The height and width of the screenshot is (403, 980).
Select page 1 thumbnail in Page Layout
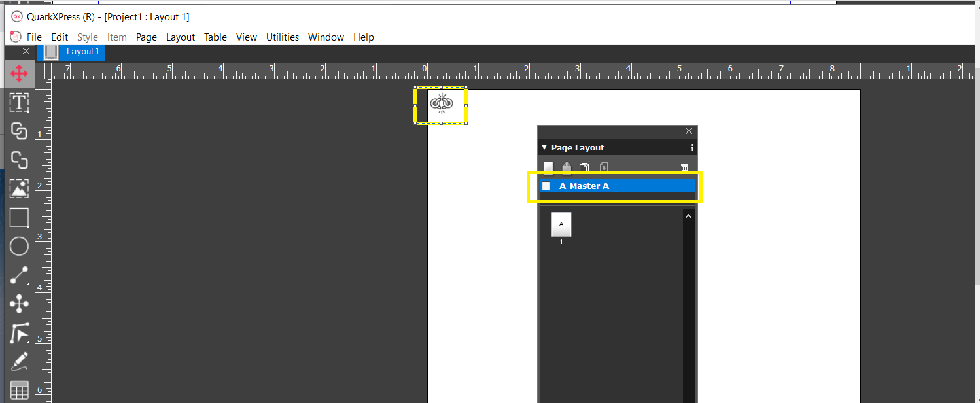point(561,225)
